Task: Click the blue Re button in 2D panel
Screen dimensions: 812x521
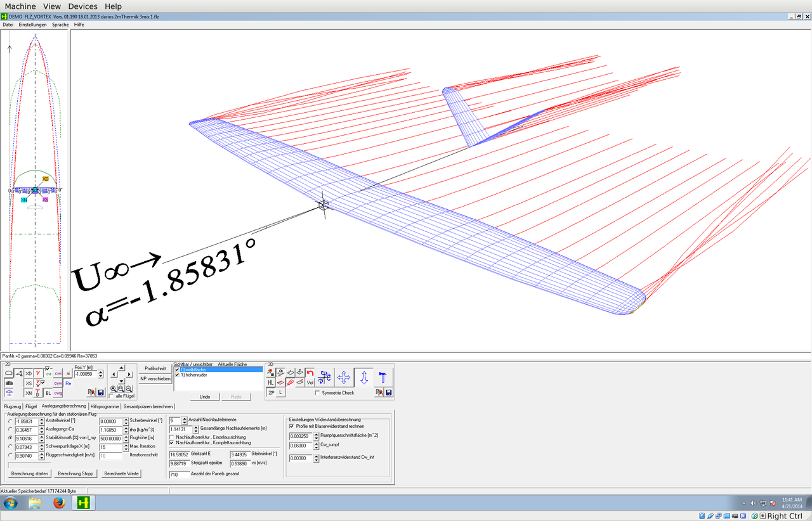Action: pos(69,383)
